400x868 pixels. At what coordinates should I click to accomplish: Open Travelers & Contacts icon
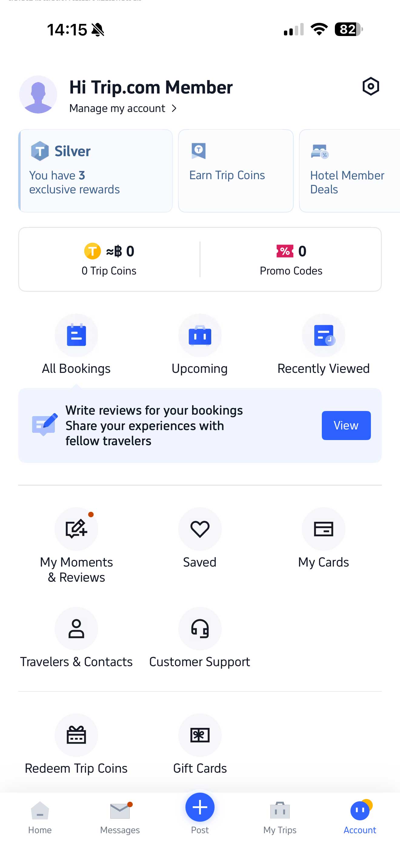76,629
